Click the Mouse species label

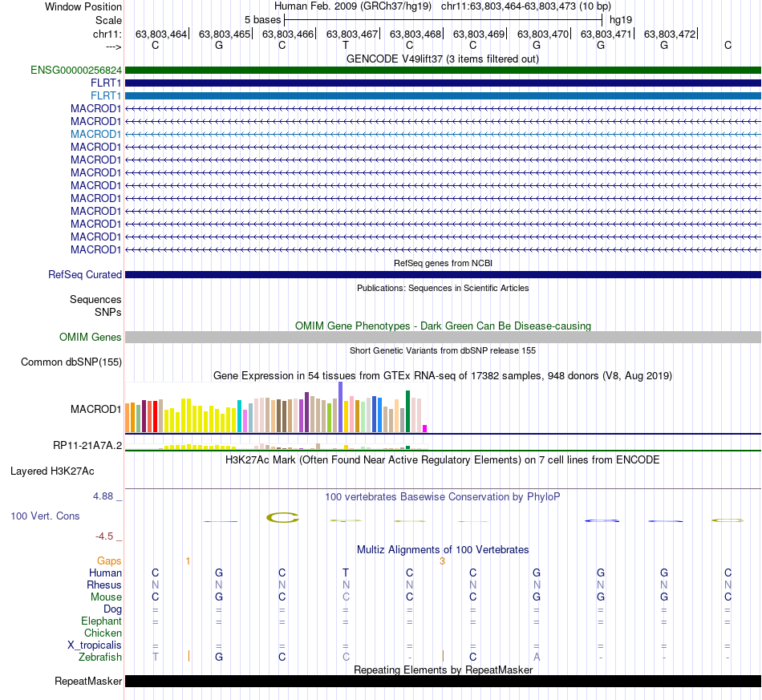coord(106,597)
